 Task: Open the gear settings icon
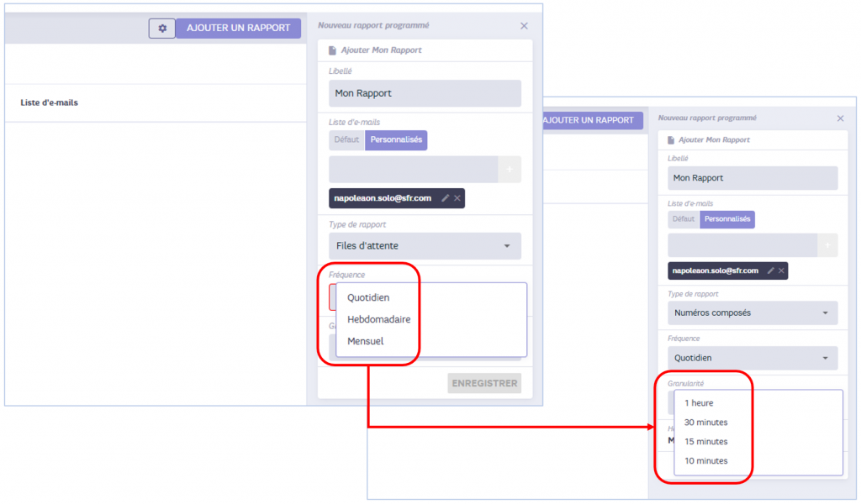162,28
